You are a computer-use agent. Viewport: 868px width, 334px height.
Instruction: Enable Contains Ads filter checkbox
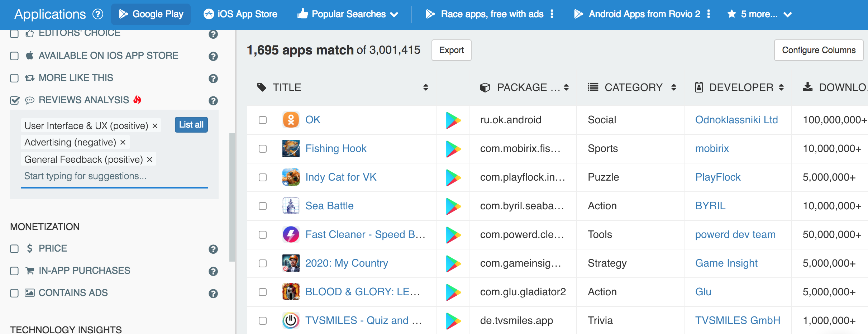(14, 293)
